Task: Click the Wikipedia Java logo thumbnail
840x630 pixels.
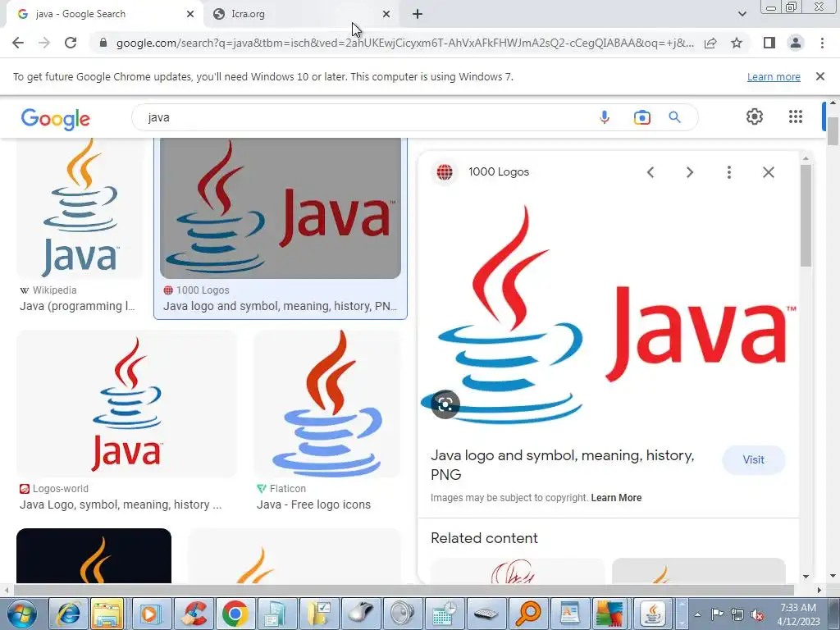Action: point(80,208)
